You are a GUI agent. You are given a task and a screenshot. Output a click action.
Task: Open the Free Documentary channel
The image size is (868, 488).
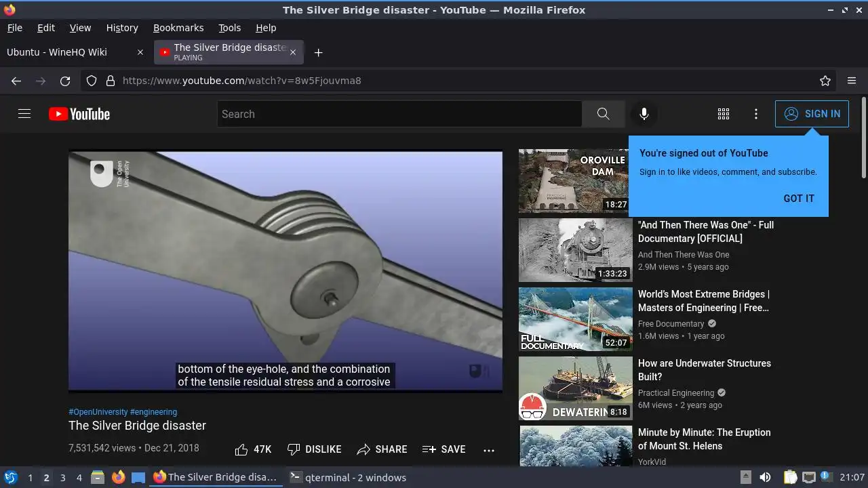(x=671, y=324)
